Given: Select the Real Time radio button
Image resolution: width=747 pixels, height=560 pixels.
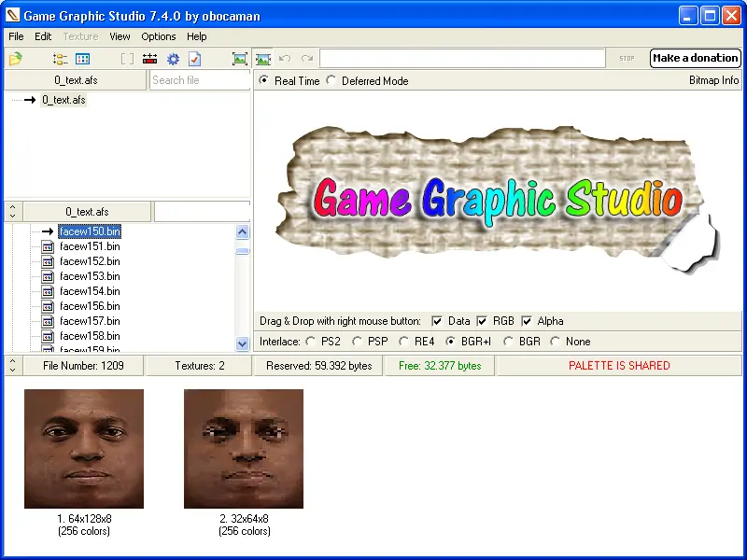Looking at the screenshot, I should point(263,80).
